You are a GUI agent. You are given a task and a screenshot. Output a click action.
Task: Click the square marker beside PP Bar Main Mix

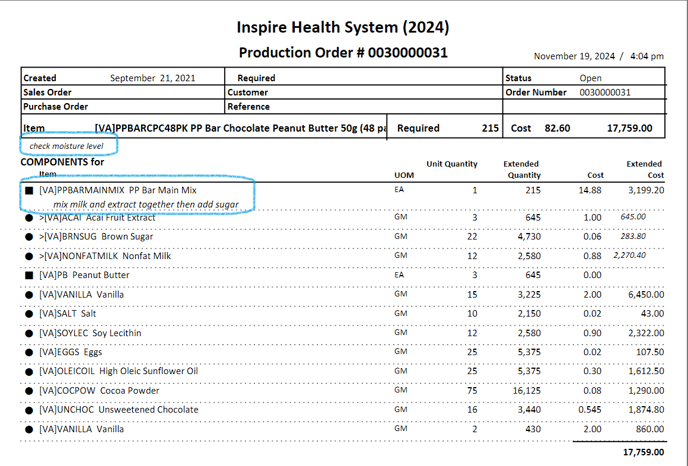29,190
